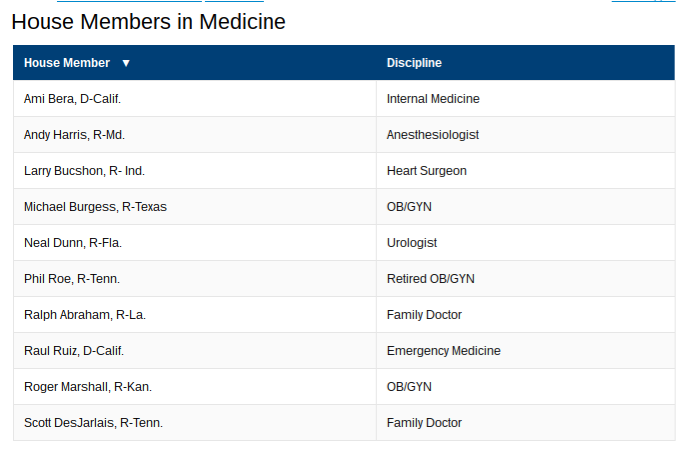Screen dimensions: 691x459
Task: Select the Phil Roe, R-Tenn. cell
Action: tap(195, 279)
